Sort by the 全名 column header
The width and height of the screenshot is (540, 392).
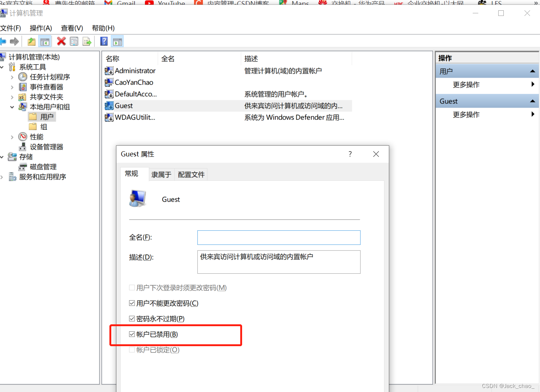(x=200, y=58)
